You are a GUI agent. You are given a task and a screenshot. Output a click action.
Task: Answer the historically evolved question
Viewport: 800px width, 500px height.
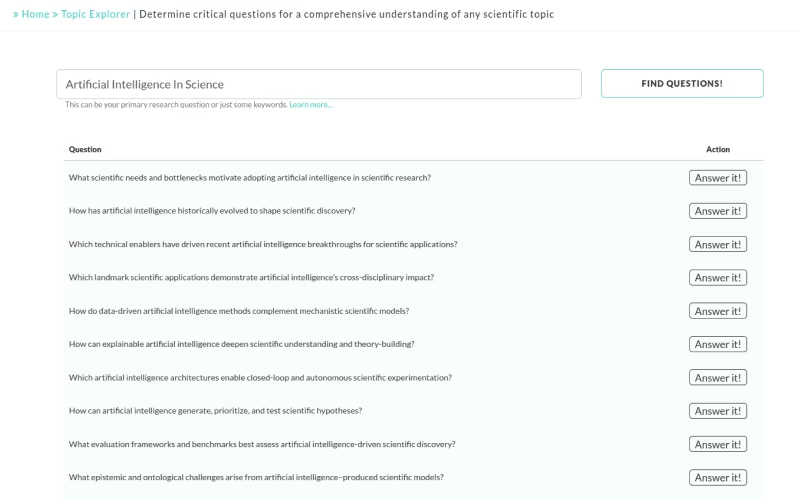point(718,211)
